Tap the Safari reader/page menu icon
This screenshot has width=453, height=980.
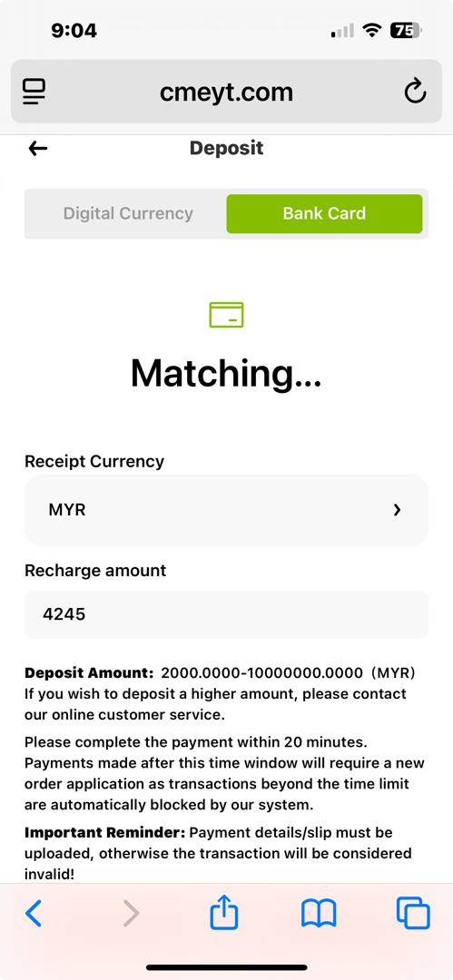(34, 92)
